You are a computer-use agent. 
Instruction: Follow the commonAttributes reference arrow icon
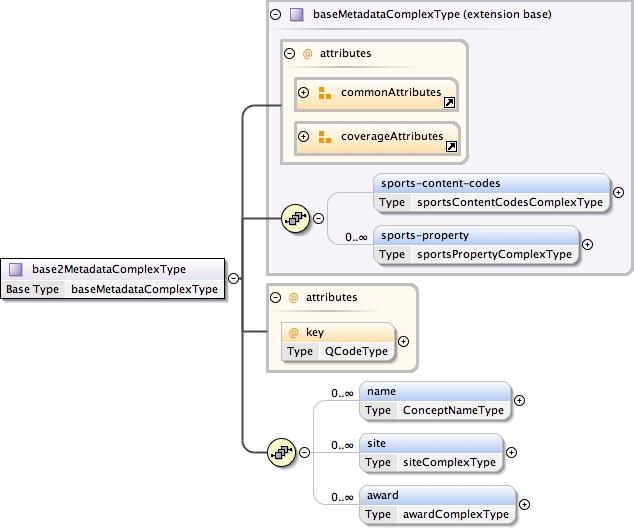point(450,102)
